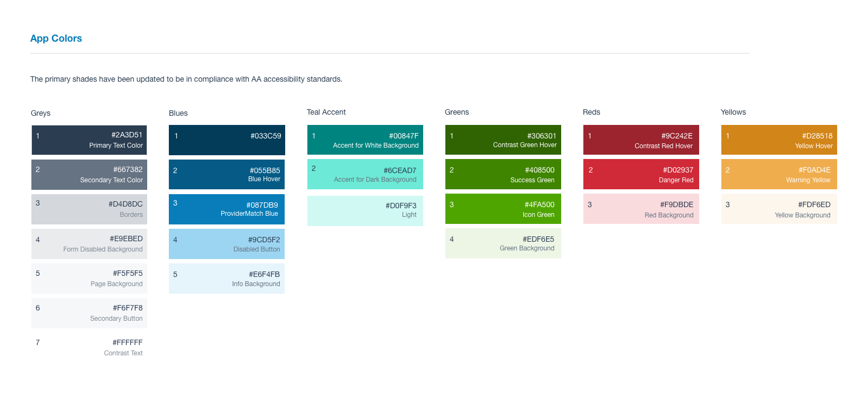Screen dimensions: 868x404
Task: Click the Greens column label
Action: (457, 112)
